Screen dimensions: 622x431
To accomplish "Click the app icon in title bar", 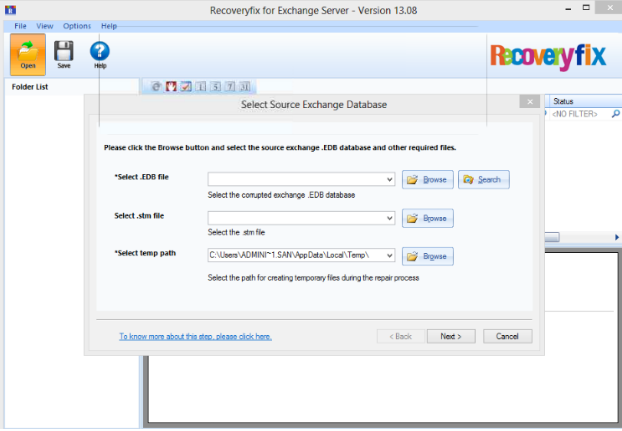I will 10,10.
